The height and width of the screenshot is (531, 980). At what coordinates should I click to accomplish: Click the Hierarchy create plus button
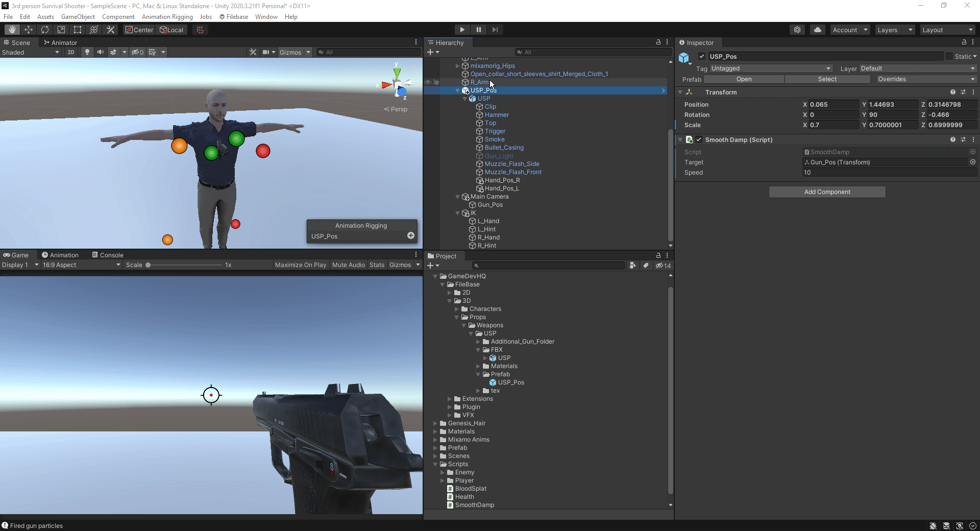430,52
